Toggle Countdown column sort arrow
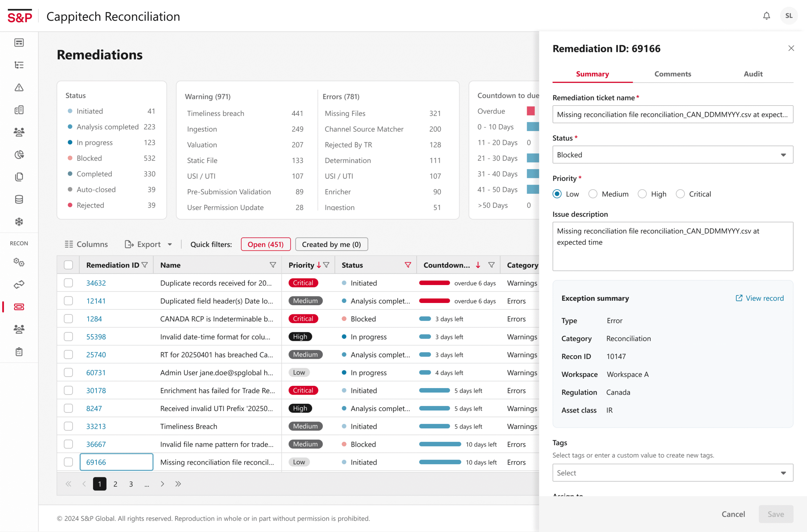Screen dimensions: 807x532 [478, 265]
